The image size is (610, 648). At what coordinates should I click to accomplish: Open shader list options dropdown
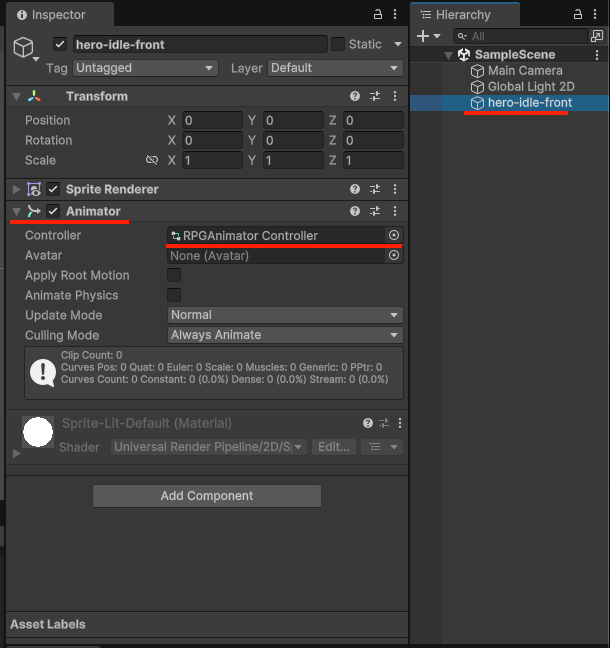tap(382, 447)
